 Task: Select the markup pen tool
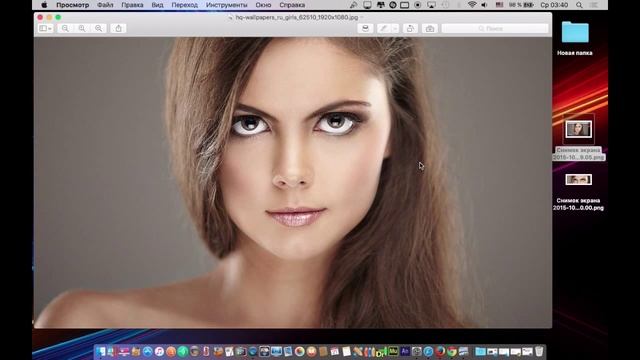(x=383, y=28)
